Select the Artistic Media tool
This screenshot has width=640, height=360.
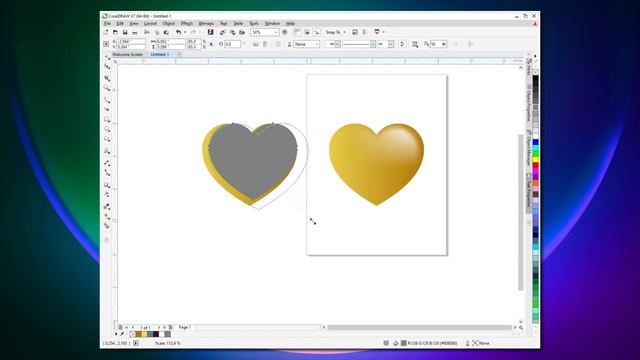(107, 109)
